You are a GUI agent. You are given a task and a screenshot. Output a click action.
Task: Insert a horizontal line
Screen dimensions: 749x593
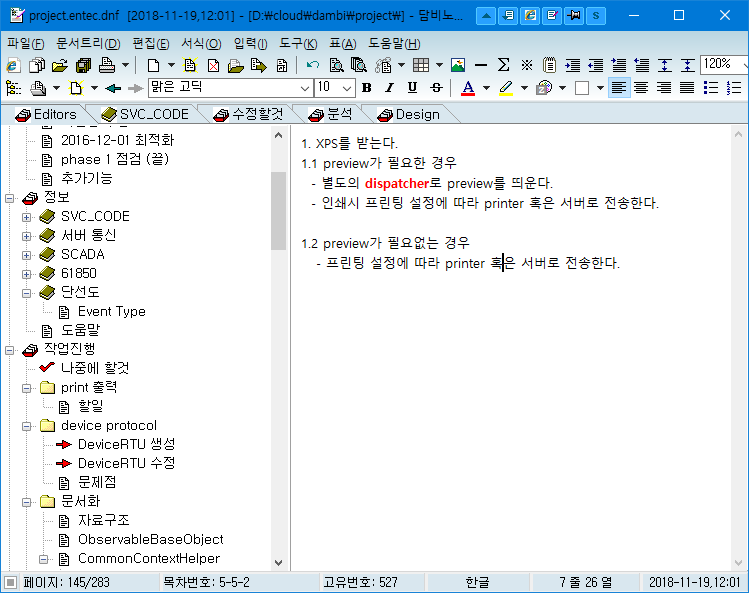tap(481, 65)
